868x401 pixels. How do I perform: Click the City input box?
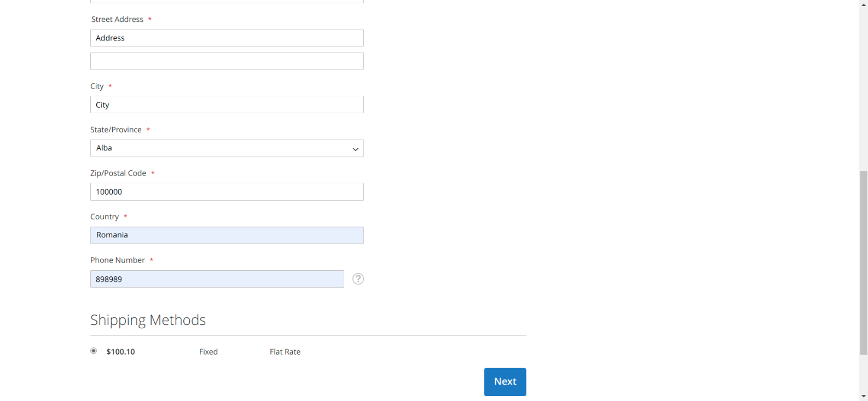[x=227, y=104]
